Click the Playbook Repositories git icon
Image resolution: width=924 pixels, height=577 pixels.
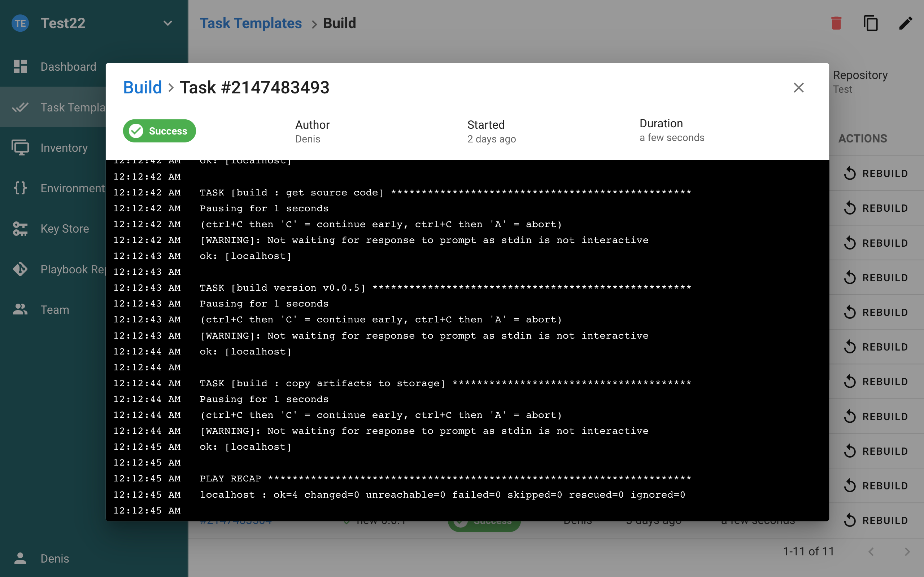point(20,269)
